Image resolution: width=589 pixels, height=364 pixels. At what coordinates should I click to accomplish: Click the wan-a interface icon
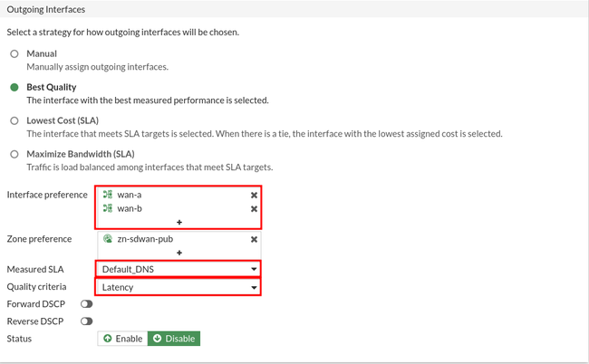click(x=108, y=195)
